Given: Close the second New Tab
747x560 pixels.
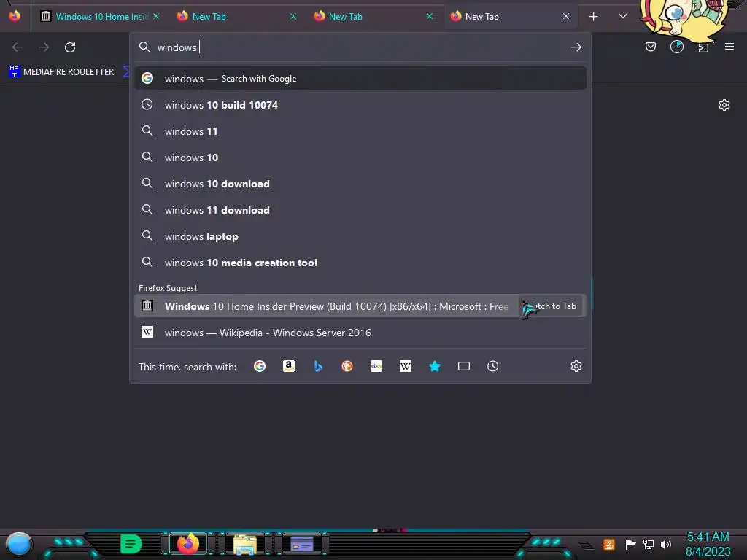Looking at the screenshot, I should [x=430, y=16].
